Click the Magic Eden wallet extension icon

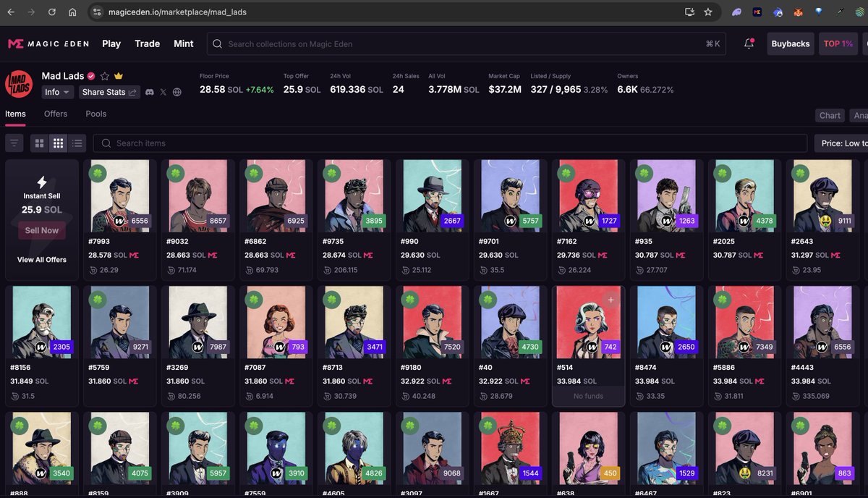[x=757, y=12]
